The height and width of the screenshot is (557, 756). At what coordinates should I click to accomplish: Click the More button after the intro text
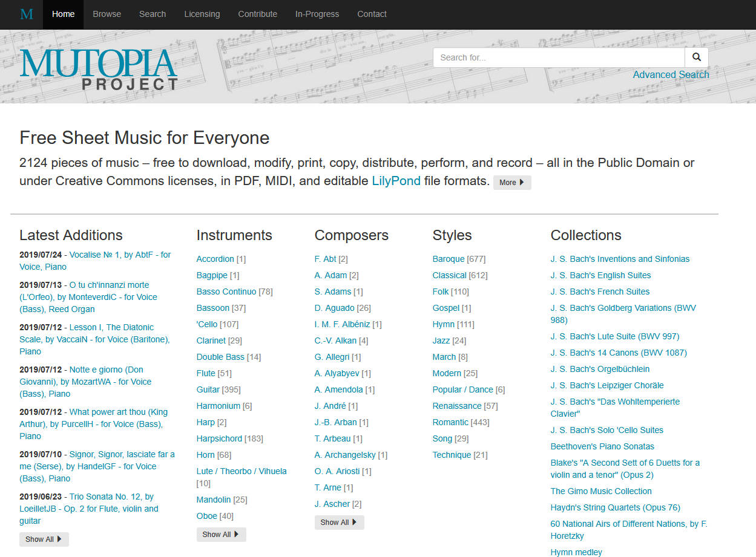511,182
